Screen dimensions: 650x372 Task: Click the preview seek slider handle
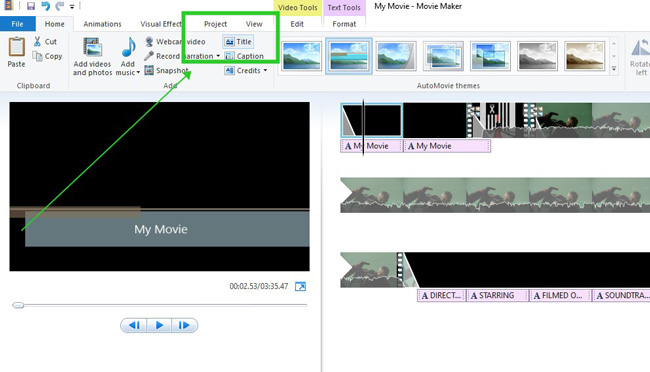point(18,305)
